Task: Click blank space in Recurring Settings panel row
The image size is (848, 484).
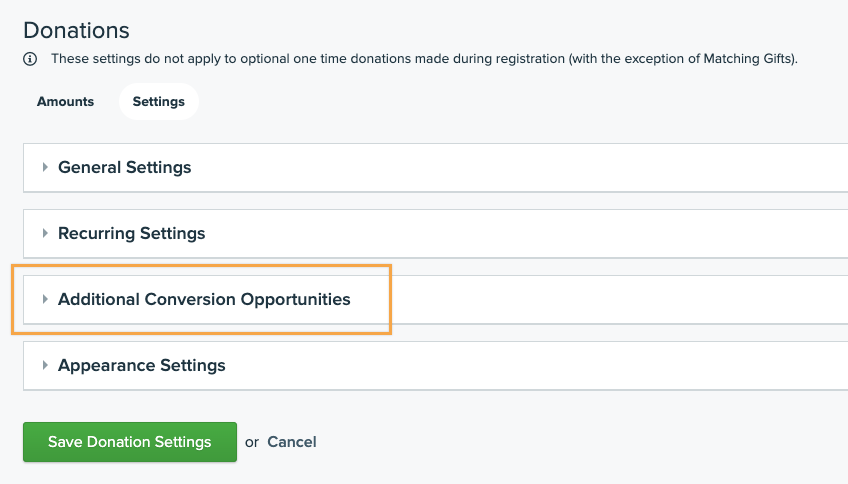Action: [x=600, y=233]
